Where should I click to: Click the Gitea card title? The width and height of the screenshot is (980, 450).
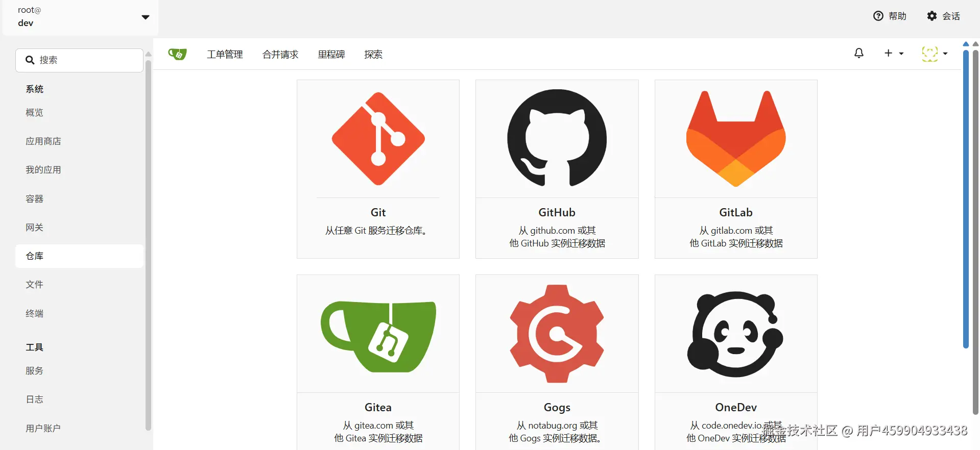[378, 407]
